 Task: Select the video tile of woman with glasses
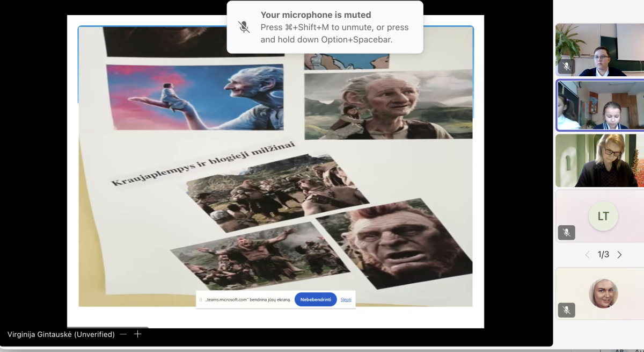pos(599,160)
